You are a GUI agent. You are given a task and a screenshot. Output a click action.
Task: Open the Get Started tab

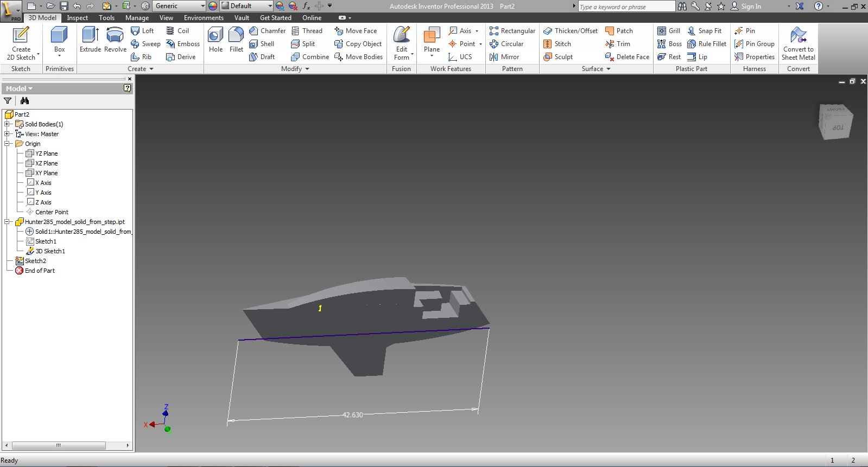(x=275, y=18)
